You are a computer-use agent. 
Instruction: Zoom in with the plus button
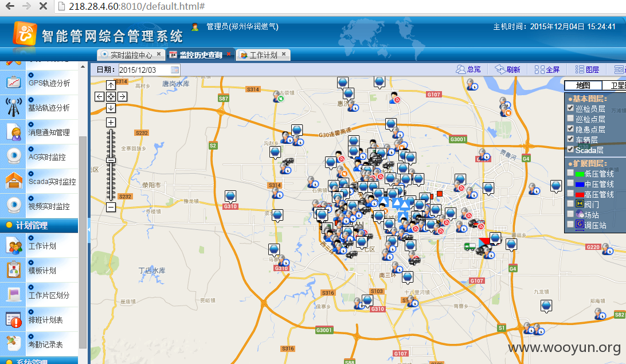tap(111, 123)
